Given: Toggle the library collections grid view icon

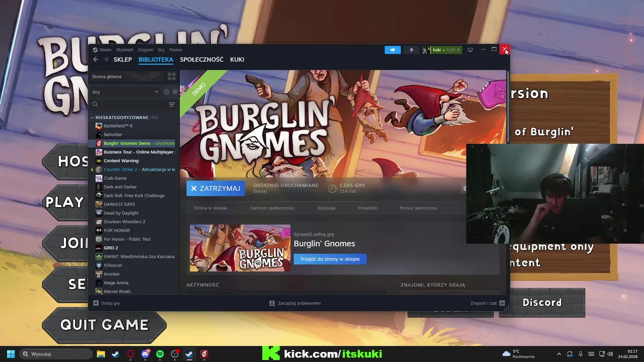Looking at the screenshot, I should (x=172, y=76).
